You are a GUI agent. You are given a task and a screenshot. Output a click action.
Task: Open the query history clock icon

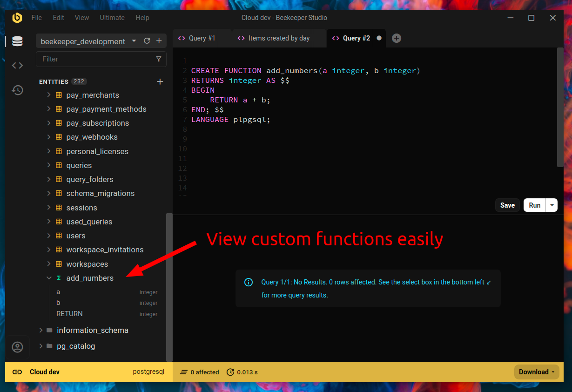click(x=17, y=90)
